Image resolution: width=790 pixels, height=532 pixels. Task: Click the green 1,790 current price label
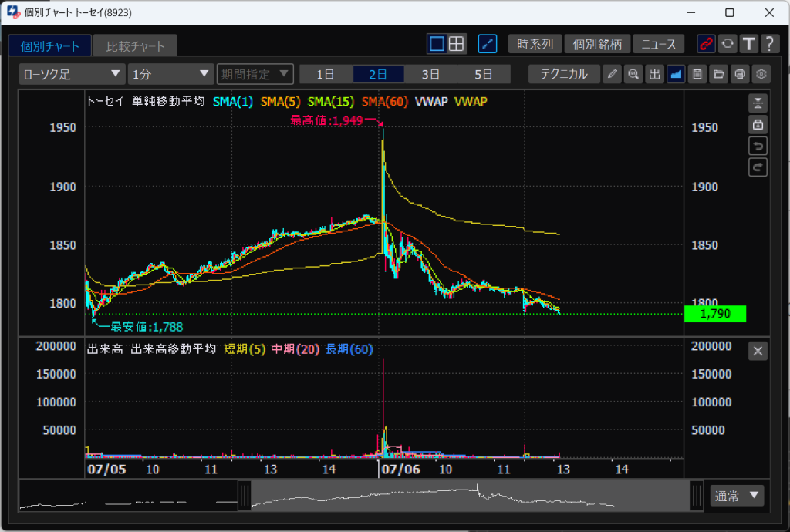(715, 314)
